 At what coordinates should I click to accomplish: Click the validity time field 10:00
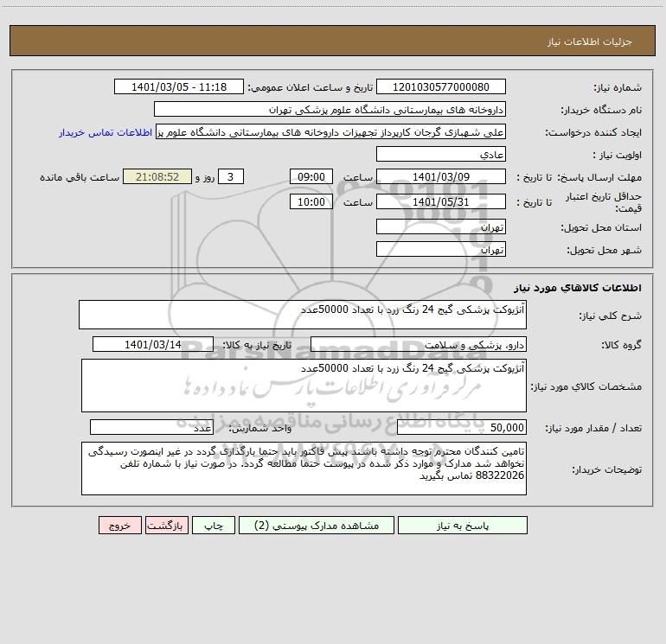pos(311,201)
